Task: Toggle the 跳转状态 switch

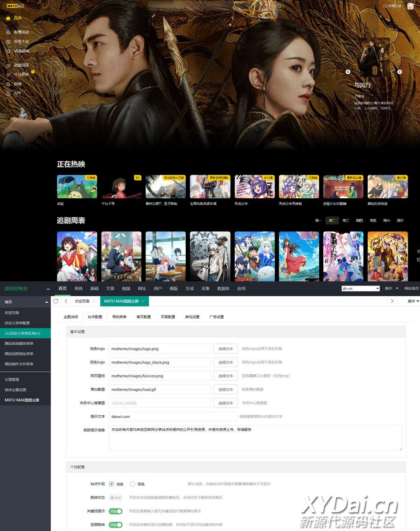Action: pyautogui.click(x=115, y=498)
